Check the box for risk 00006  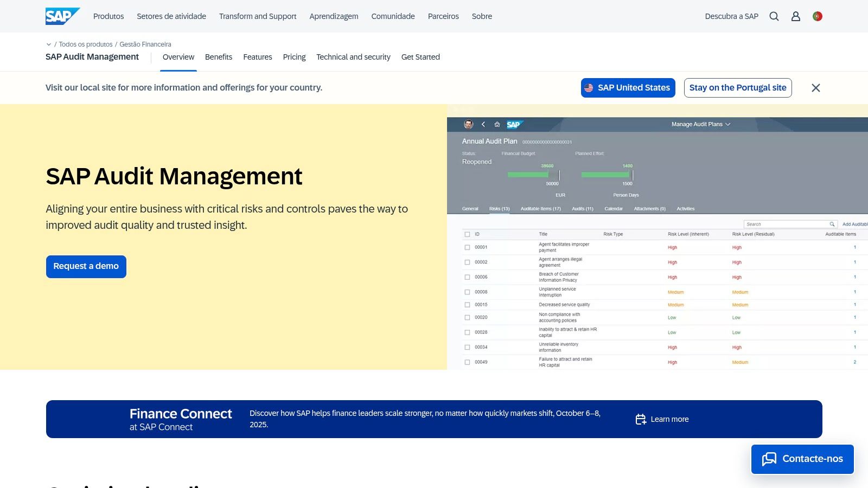[467, 277]
